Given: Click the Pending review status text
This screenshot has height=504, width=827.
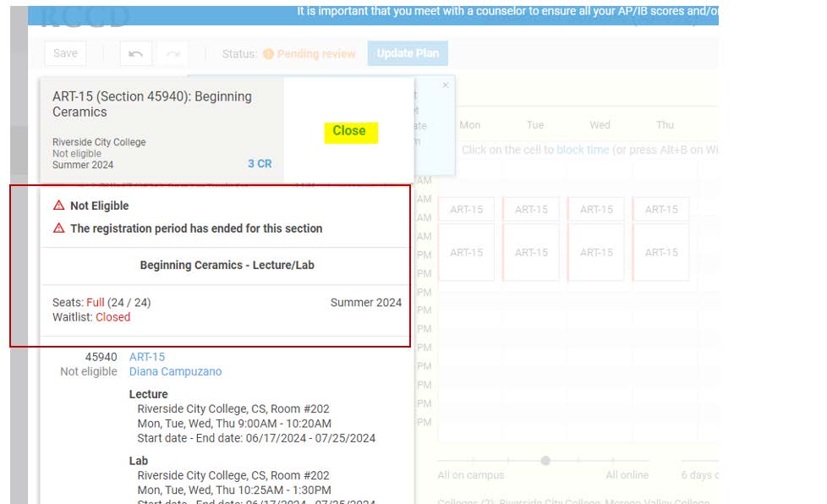Looking at the screenshot, I should [316, 54].
